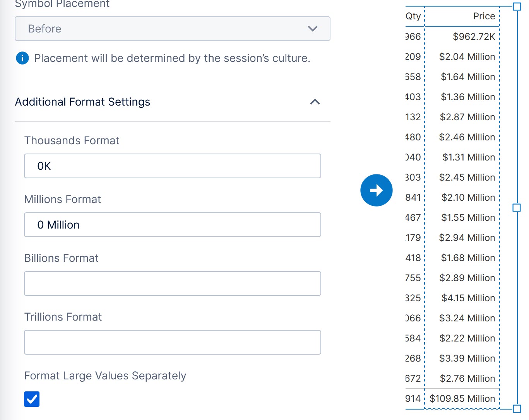Image resolution: width=529 pixels, height=420 pixels.
Task: Open the Symbol Placement dropdown
Action: pos(172,29)
